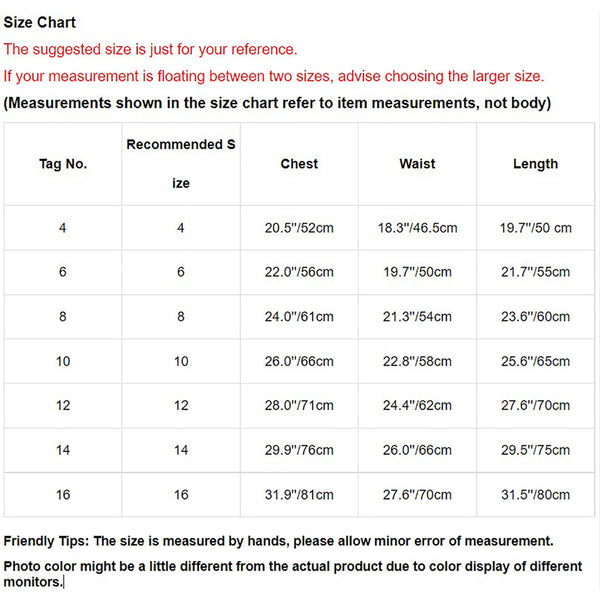Click the Tag No. column header

(63, 164)
